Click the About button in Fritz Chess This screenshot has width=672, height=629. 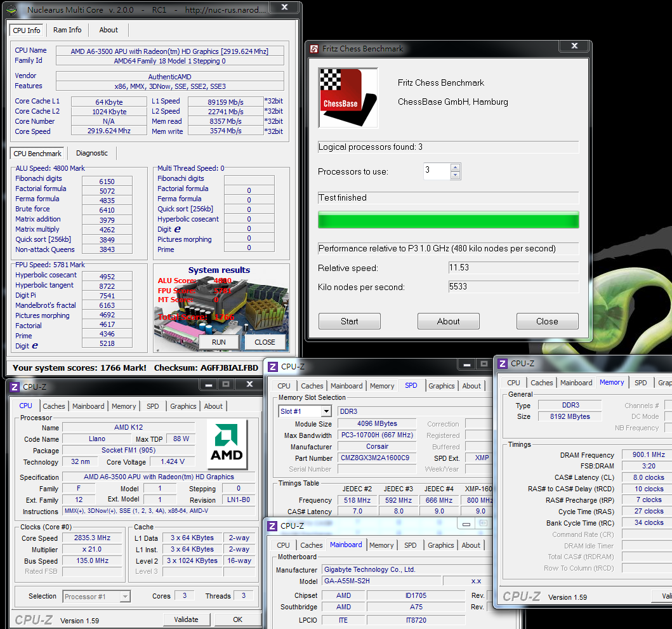click(x=448, y=321)
